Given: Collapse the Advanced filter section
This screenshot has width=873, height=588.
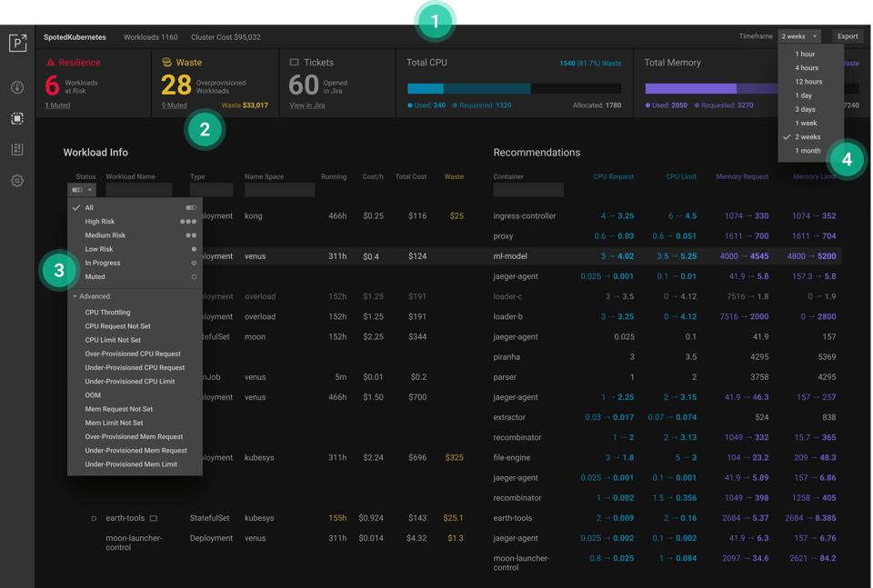Looking at the screenshot, I should tap(91, 296).
